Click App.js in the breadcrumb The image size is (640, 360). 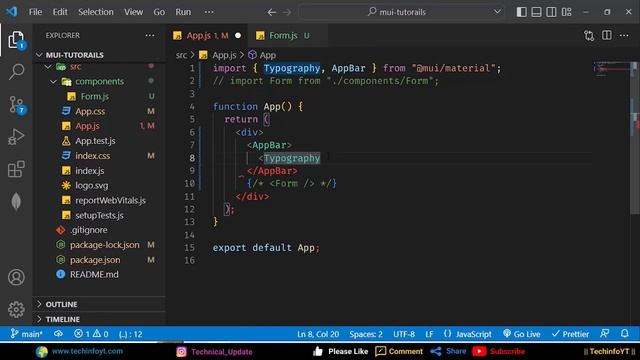[224, 55]
